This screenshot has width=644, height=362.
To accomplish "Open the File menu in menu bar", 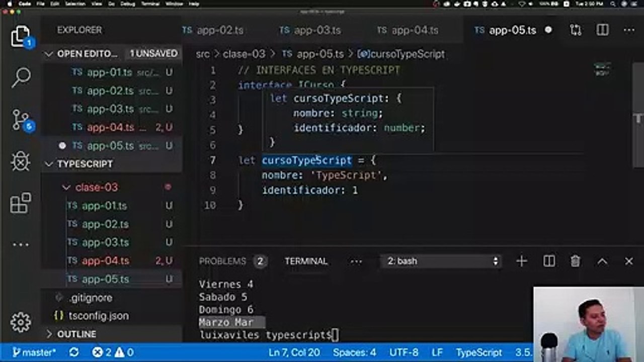I will pos(41,4).
